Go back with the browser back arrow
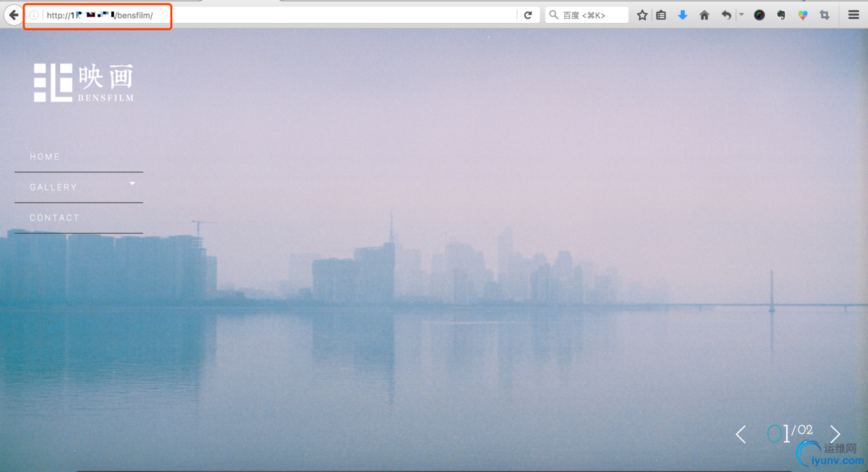The height and width of the screenshot is (472, 868). tap(13, 15)
